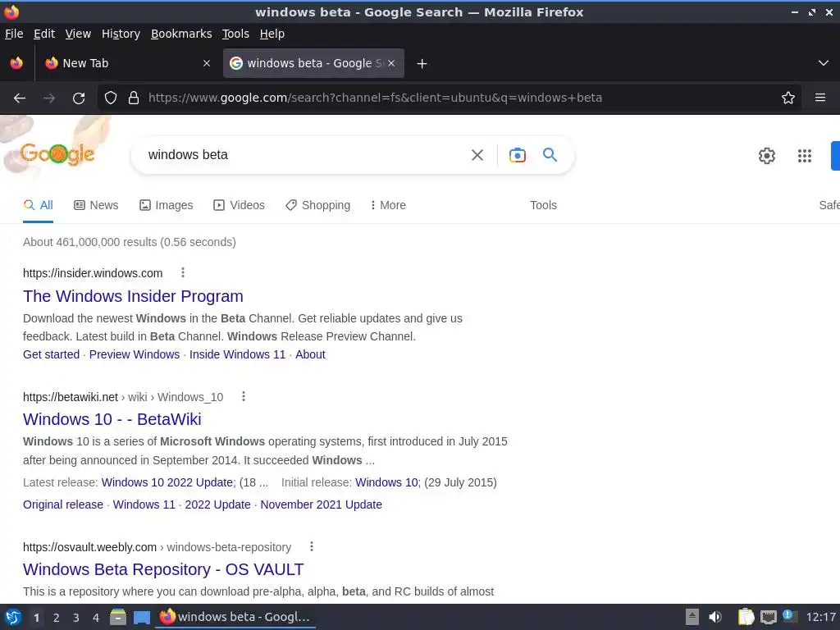Open options for betawiki.net result

(243, 396)
